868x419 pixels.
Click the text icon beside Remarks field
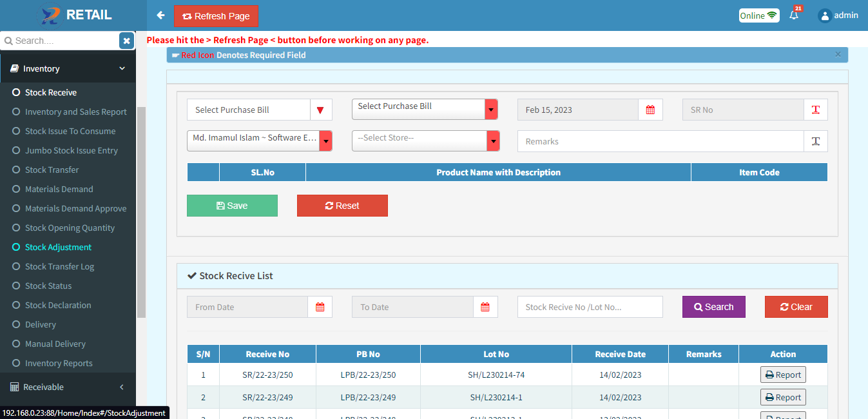[x=815, y=141]
